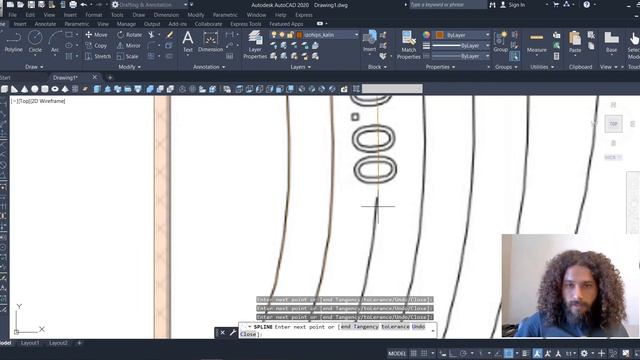Image resolution: width=640 pixels, height=360 pixels.
Task: Click the Dimension tool
Action: (x=211, y=41)
